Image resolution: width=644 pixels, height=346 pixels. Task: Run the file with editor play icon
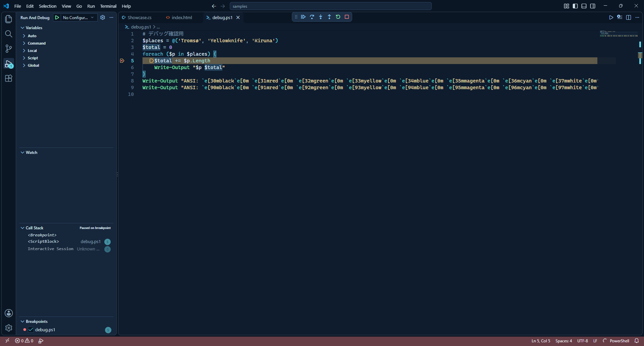pos(611,17)
